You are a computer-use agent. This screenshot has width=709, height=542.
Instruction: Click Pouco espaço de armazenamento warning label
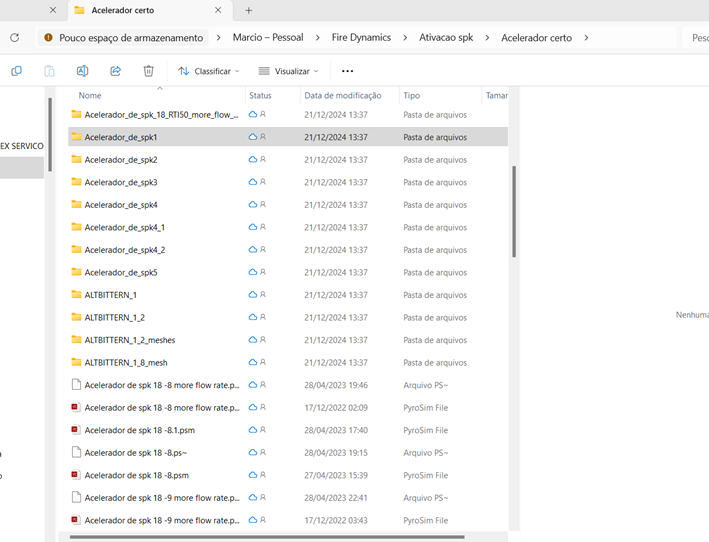[x=131, y=38]
